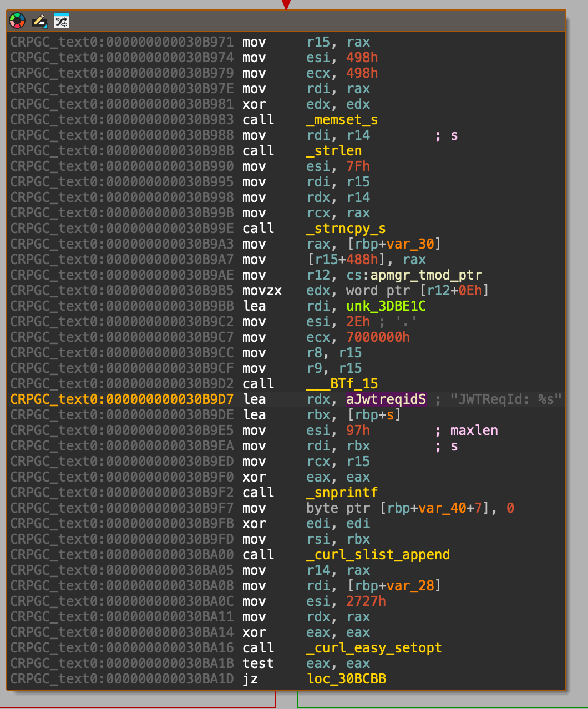Click the pencil edit icon in node header

tap(39, 22)
